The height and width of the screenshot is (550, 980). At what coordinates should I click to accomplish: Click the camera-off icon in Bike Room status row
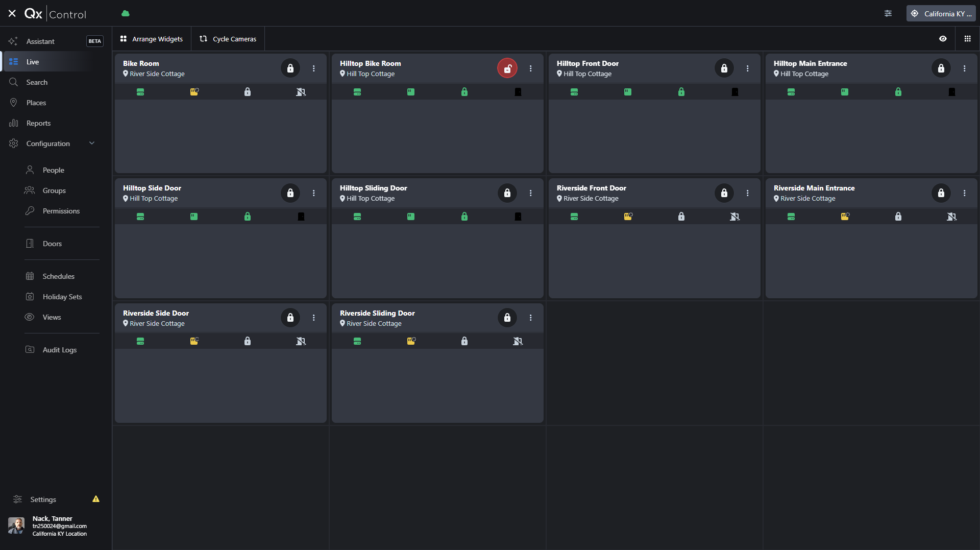301,92
